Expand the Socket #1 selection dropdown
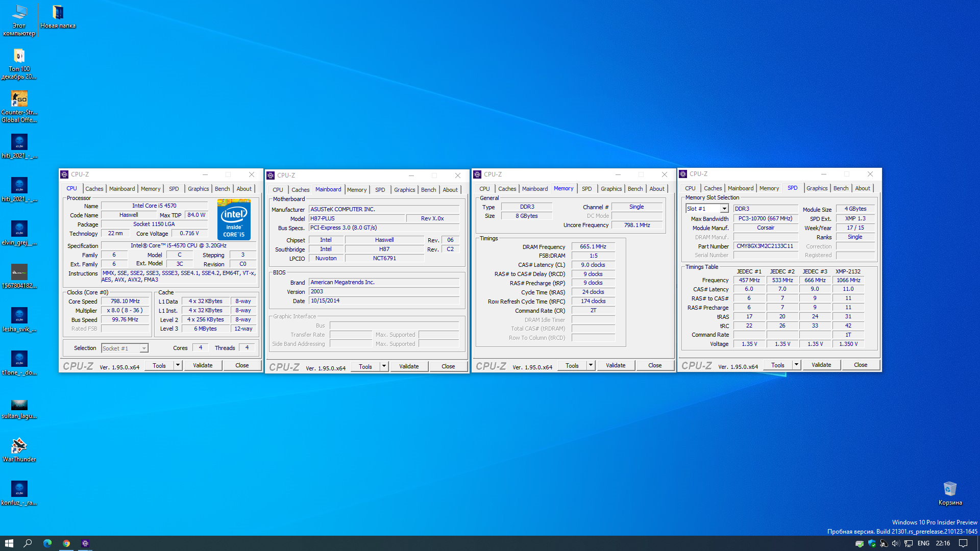This screenshot has height=551, width=980. (x=144, y=348)
